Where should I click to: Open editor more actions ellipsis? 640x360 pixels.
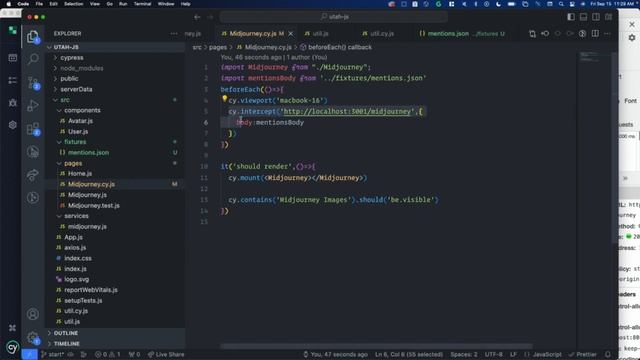607,33
